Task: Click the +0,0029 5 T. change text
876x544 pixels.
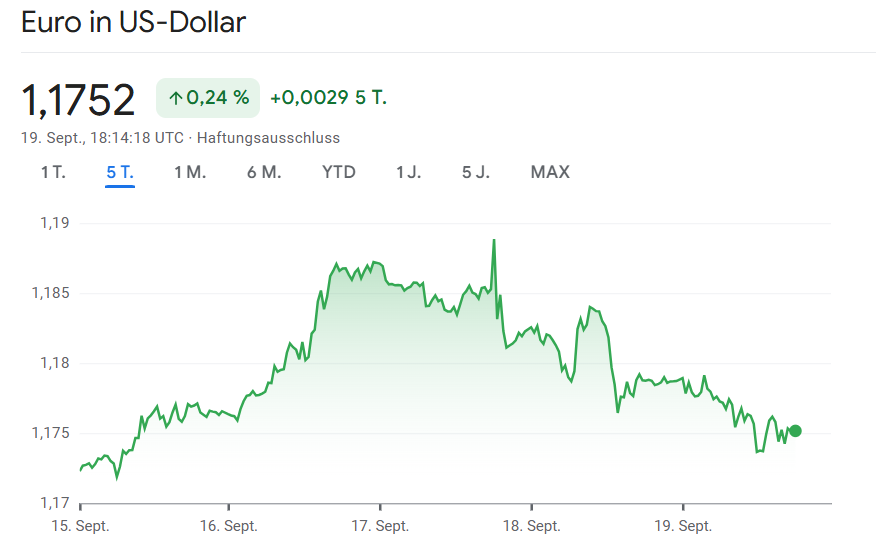Action: point(328,98)
